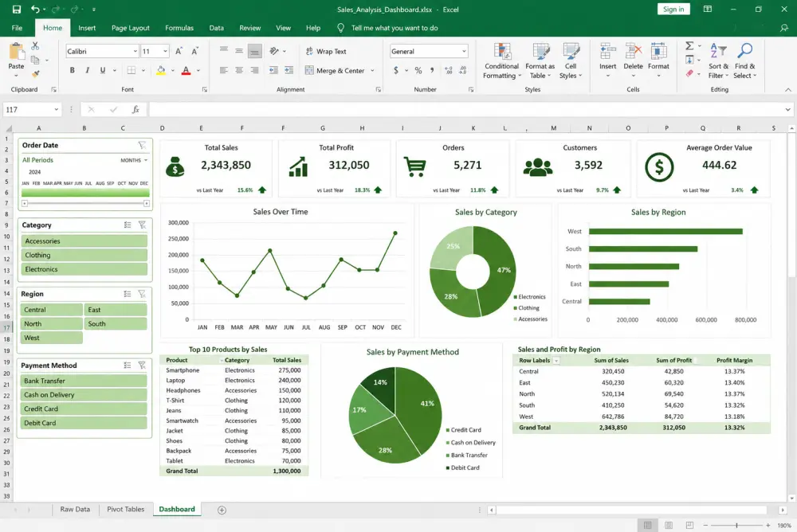Screen dimensions: 797x532
Task: Select Credit Card payment slicer
Action: pyautogui.click(x=84, y=409)
